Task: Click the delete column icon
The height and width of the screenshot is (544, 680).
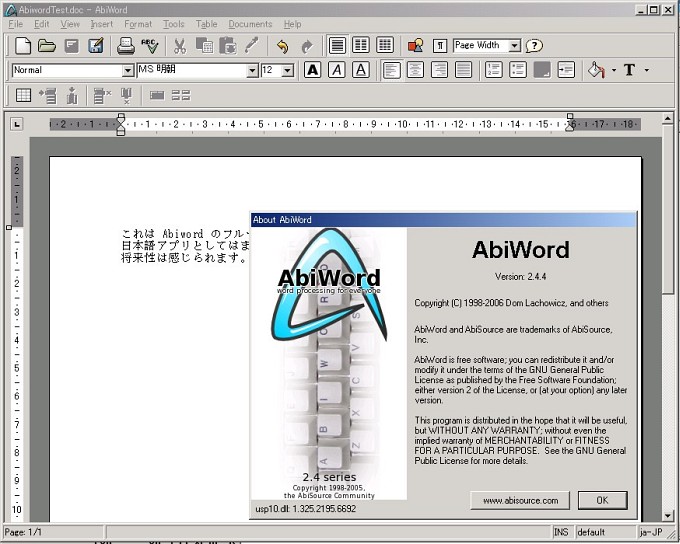Action: click(126, 95)
